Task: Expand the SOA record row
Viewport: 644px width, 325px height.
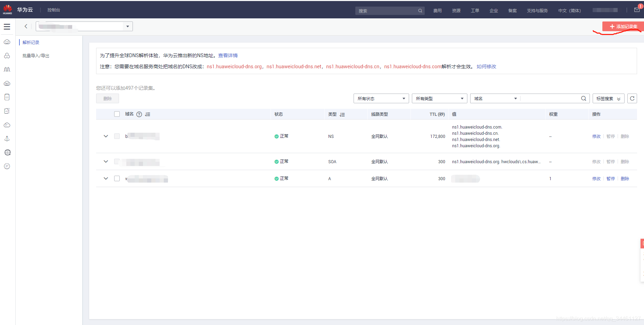Action: tap(106, 161)
